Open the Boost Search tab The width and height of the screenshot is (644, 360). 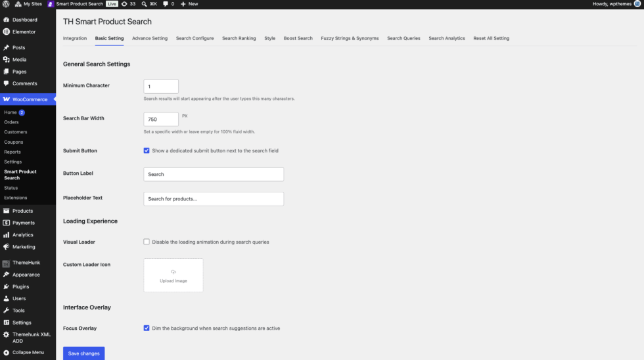(298, 38)
